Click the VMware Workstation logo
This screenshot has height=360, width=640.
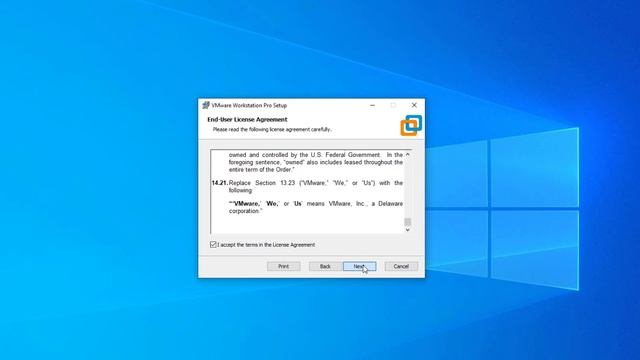coord(411,125)
